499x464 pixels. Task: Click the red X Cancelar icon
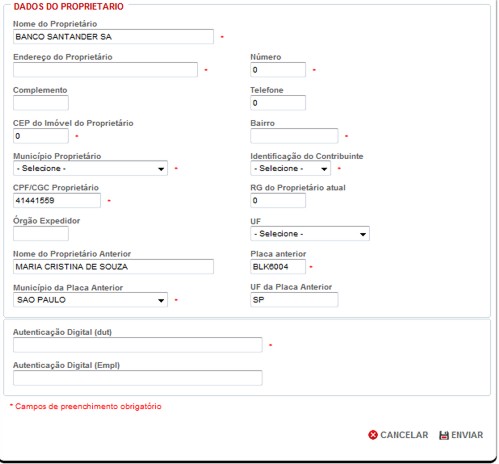pyautogui.click(x=373, y=435)
